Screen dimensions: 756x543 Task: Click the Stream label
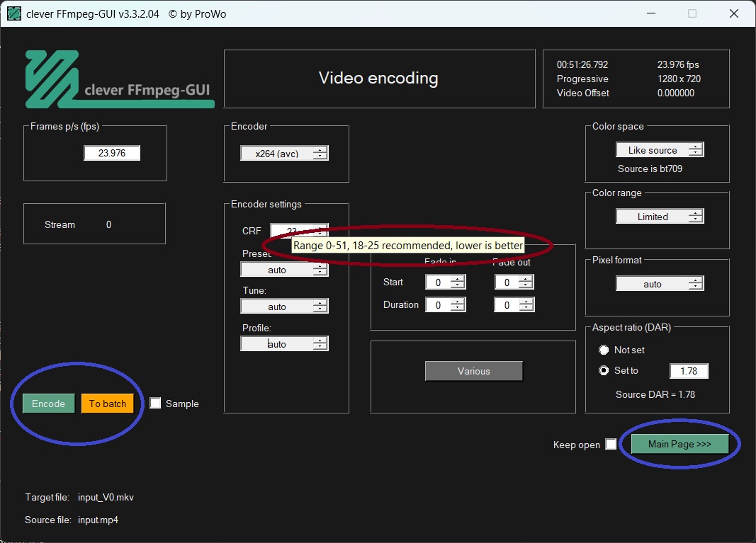pos(60,224)
